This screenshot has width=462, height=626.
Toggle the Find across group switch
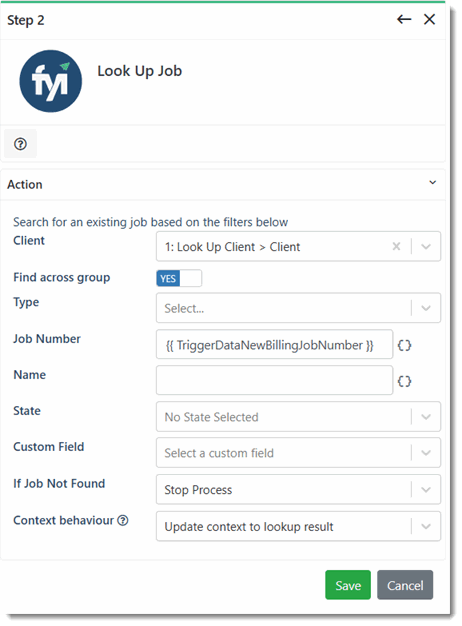[x=179, y=278]
